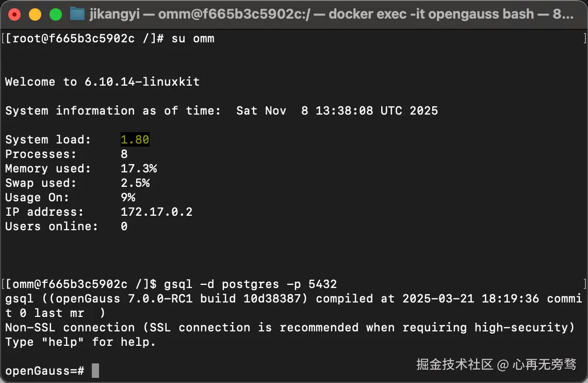
Task: Click the IP address 172.17.0.2
Action: pyautogui.click(x=156, y=212)
